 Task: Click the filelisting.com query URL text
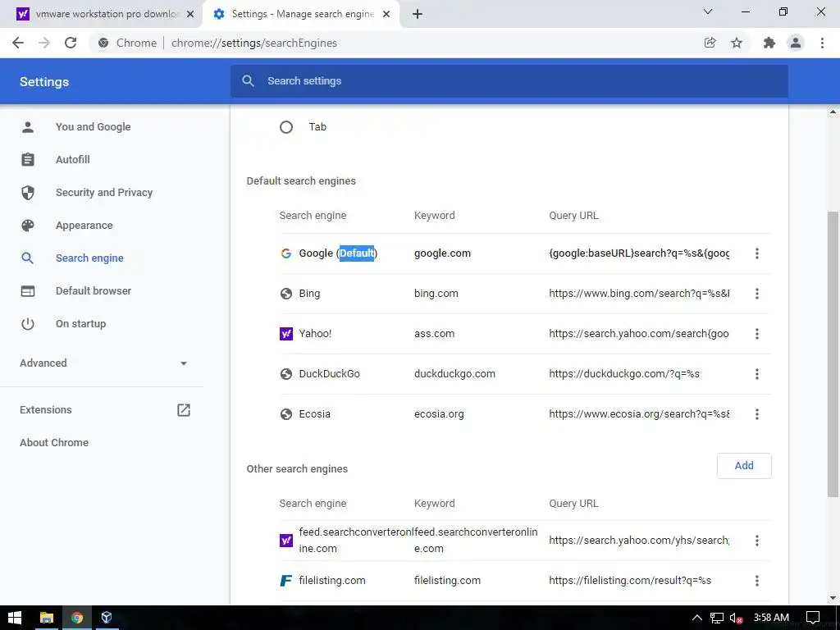pos(630,581)
